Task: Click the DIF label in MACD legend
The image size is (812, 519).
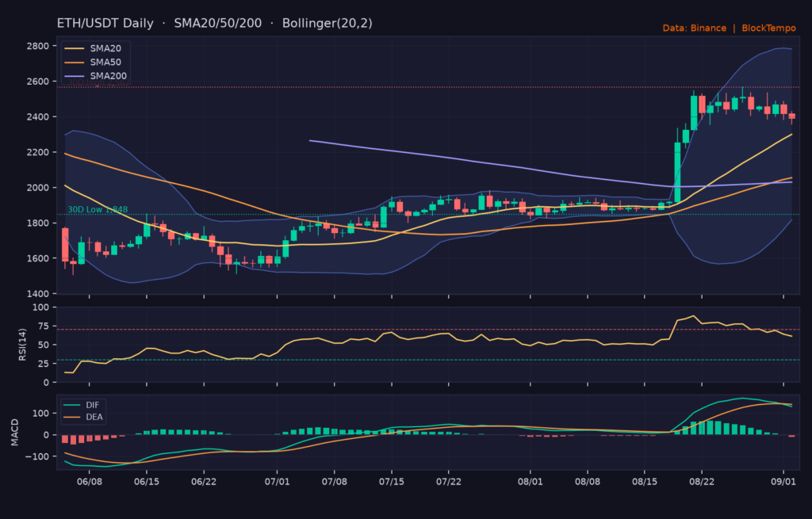Action: [92, 405]
